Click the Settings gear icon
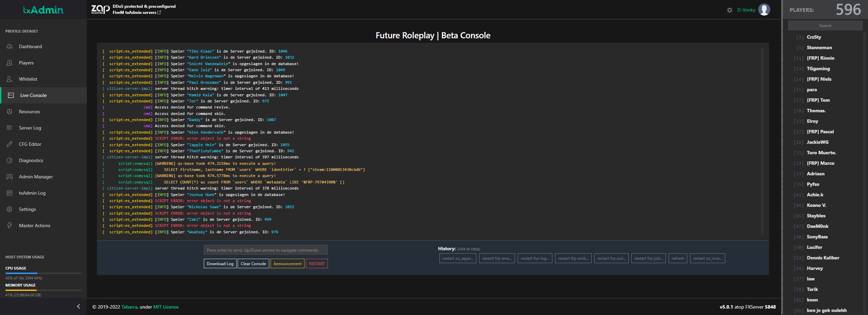 click(x=9, y=209)
